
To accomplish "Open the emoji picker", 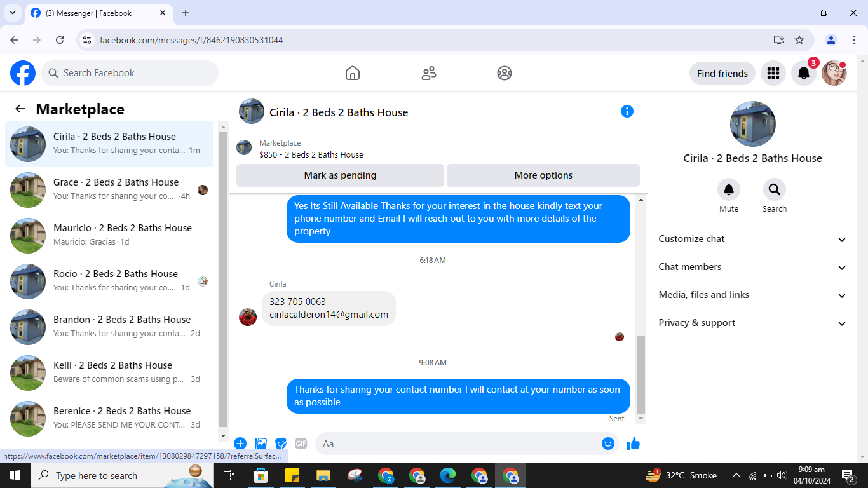I will (x=608, y=444).
